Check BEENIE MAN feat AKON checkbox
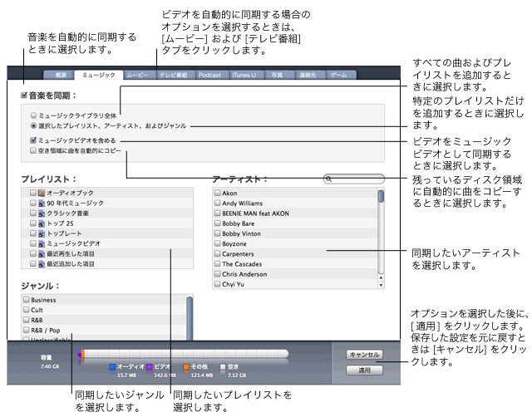532x417 pixels. click(218, 213)
